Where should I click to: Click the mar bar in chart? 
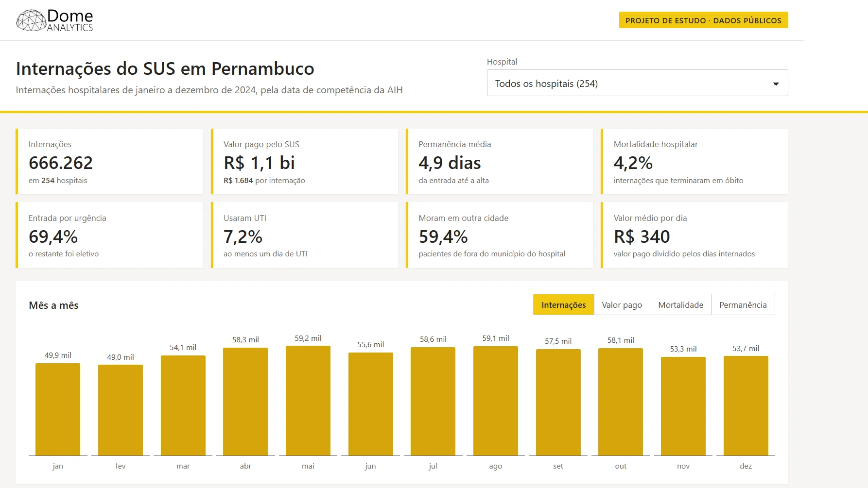point(183,405)
